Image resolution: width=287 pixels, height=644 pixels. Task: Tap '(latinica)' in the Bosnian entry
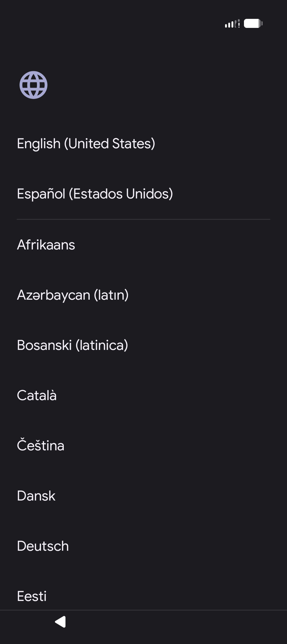tap(102, 345)
